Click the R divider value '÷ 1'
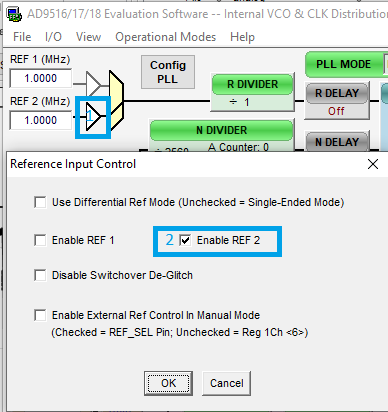 click(x=240, y=102)
